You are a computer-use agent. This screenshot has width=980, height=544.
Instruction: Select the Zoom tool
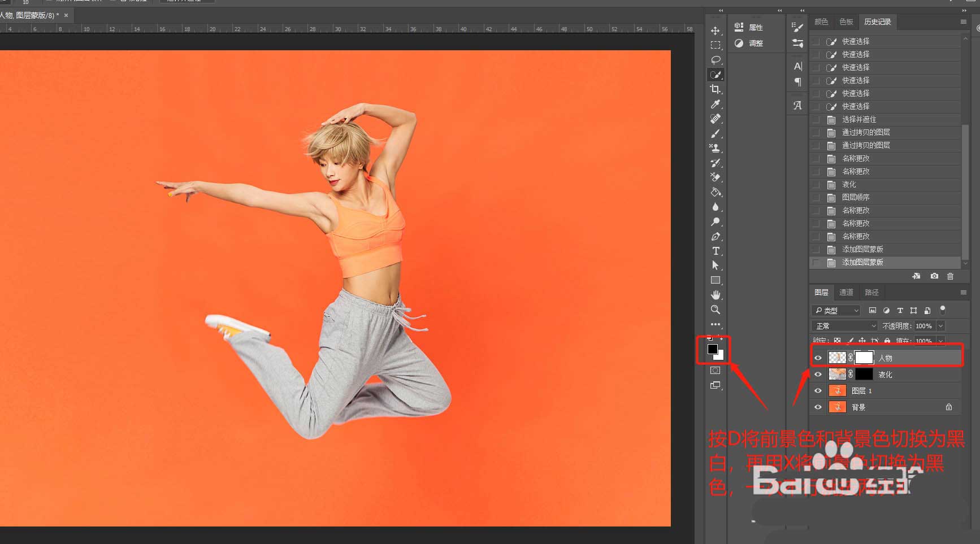(716, 310)
